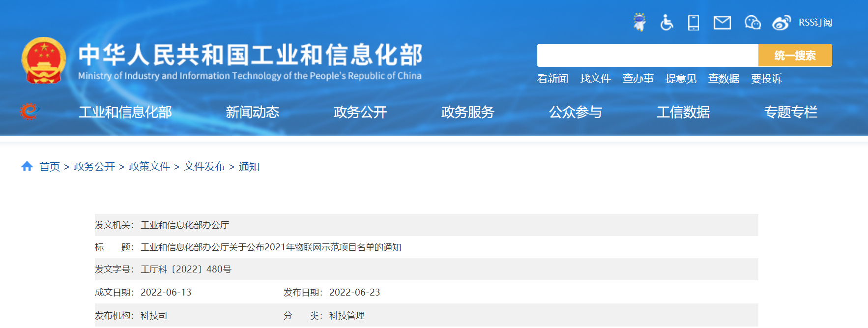Go to 首页 in breadcrumb

pyautogui.click(x=50, y=167)
